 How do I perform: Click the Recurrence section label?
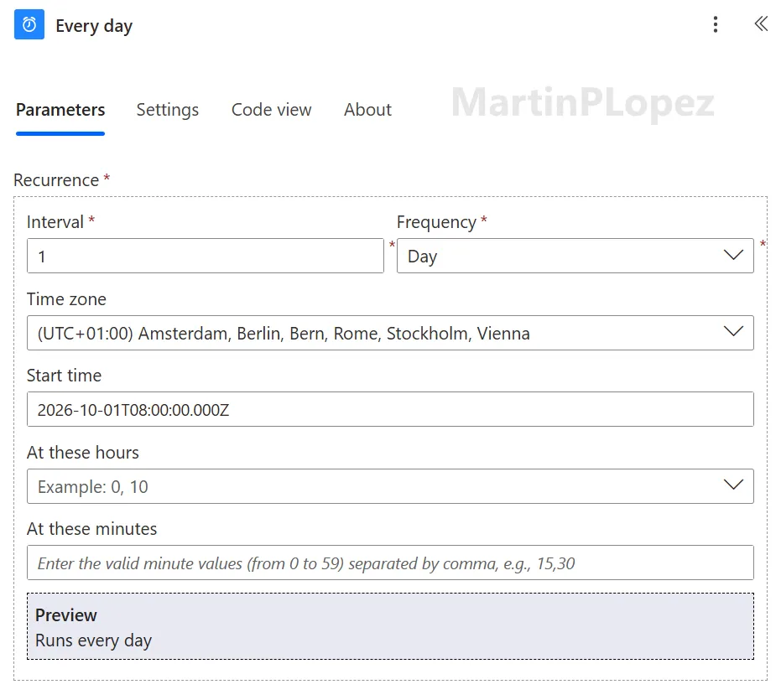tap(56, 179)
